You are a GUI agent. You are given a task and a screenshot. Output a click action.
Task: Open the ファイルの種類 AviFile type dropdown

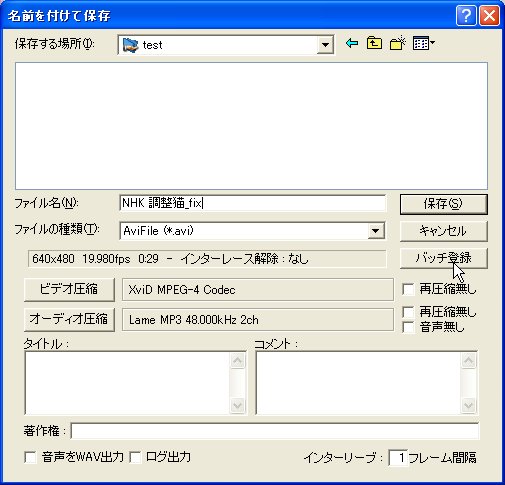tap(376, 231)
